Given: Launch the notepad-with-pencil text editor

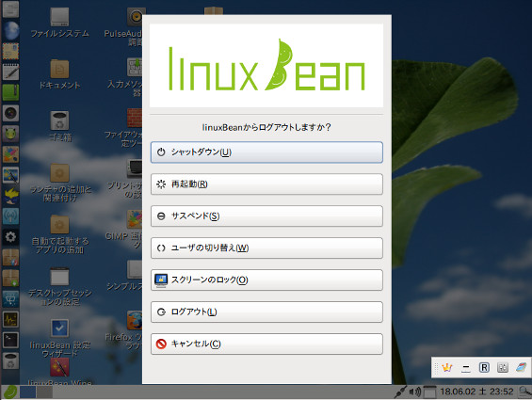Looking at the screenshot, I should click(x=10, y=72).
